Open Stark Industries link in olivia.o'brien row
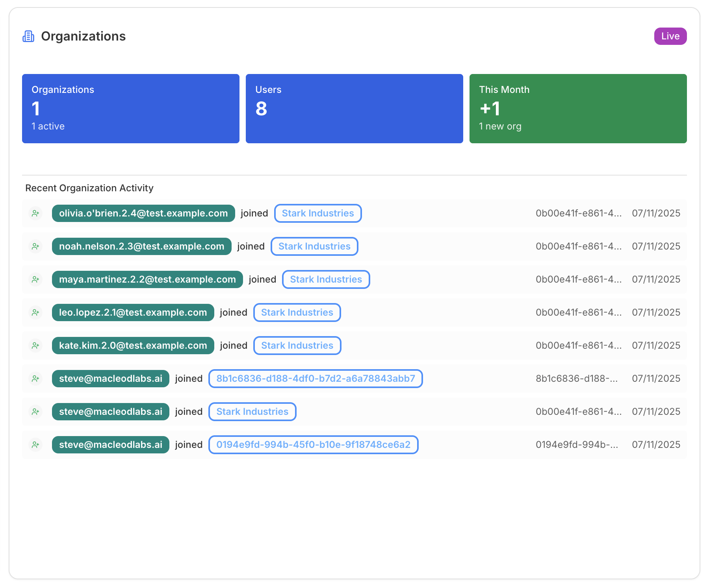 pyautogui.click(x=317, y=213)
